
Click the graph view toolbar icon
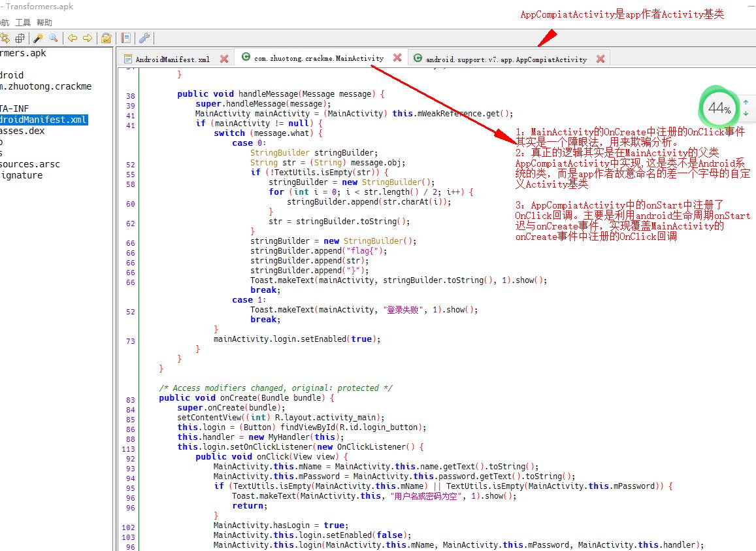click(21, 38)
